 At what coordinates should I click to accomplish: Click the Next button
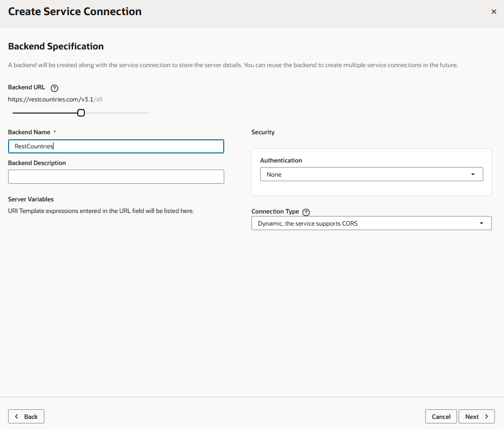pos(476,416)
